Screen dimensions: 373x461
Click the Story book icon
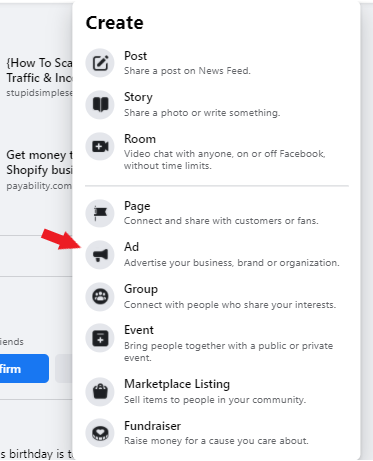(100, 104)
